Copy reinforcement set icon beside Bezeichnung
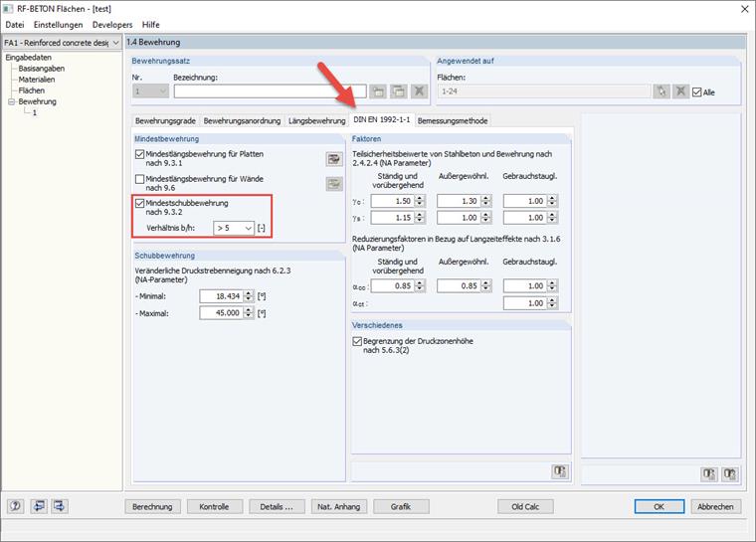This screenshot has width=756, height=542. (399, 91)
